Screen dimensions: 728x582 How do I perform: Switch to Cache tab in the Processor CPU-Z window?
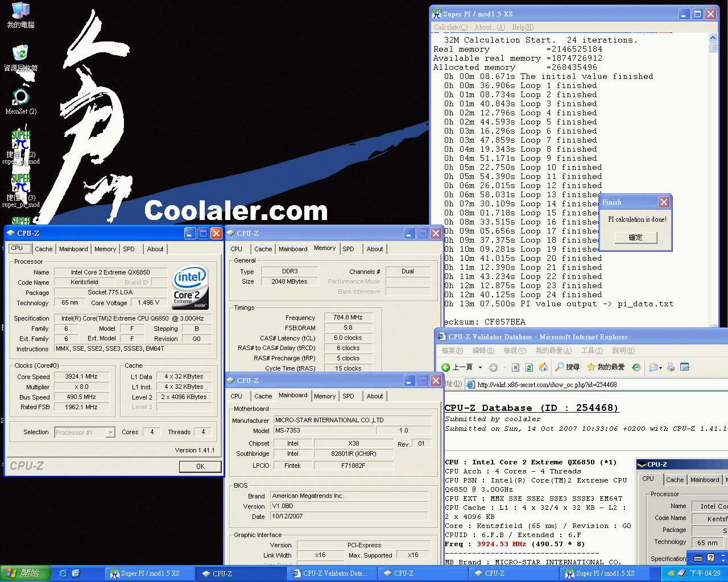[x=43, y=249]
